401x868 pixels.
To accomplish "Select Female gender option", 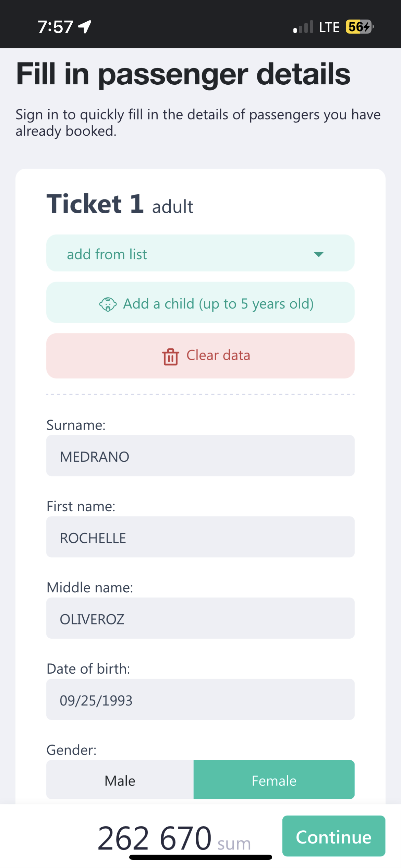I will [x=274, y=781].
